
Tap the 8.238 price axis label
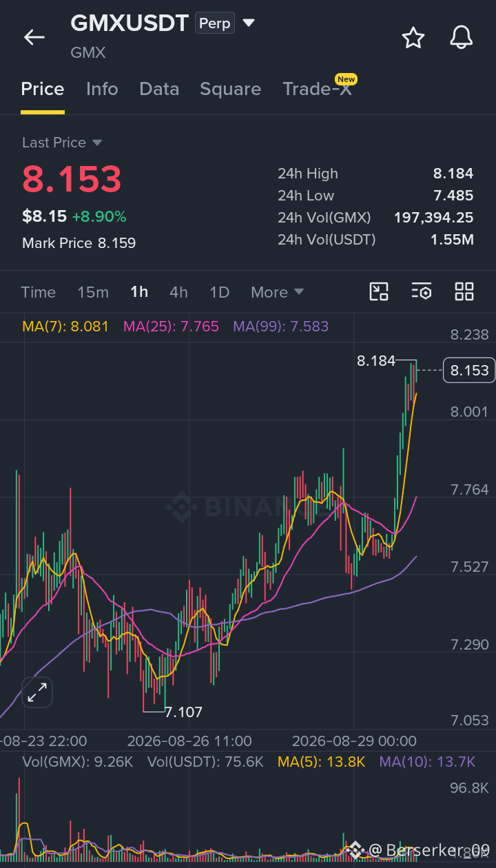[x=469, y=335]
